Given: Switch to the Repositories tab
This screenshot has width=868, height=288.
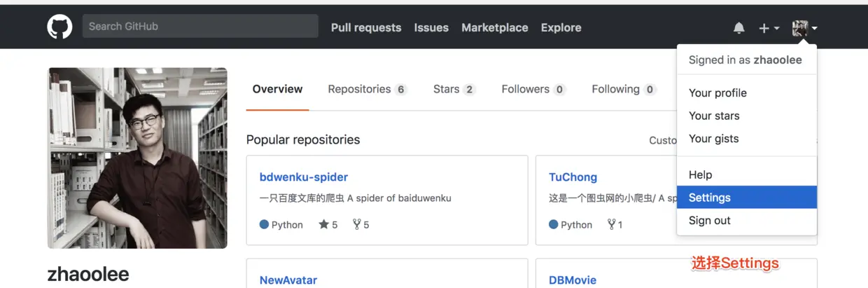Looking at the screenshot, I should (367, 89).
